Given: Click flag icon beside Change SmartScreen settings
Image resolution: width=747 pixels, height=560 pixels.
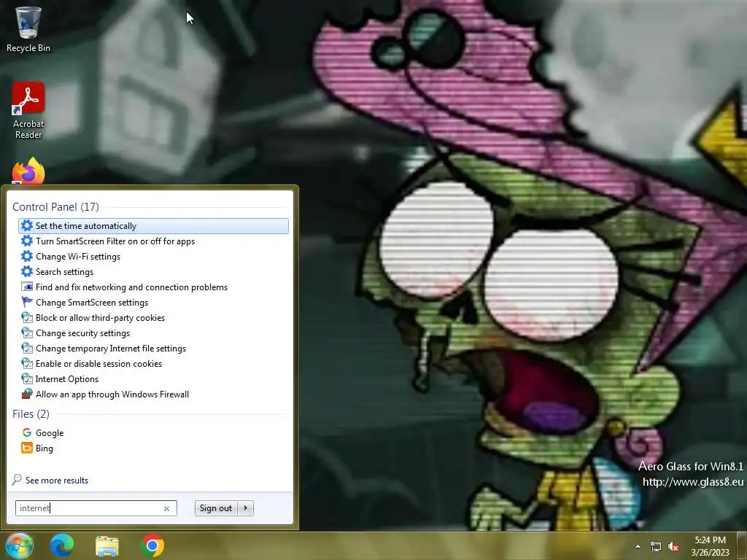Looking at the screenshot, I should click(x=27, y=303).
